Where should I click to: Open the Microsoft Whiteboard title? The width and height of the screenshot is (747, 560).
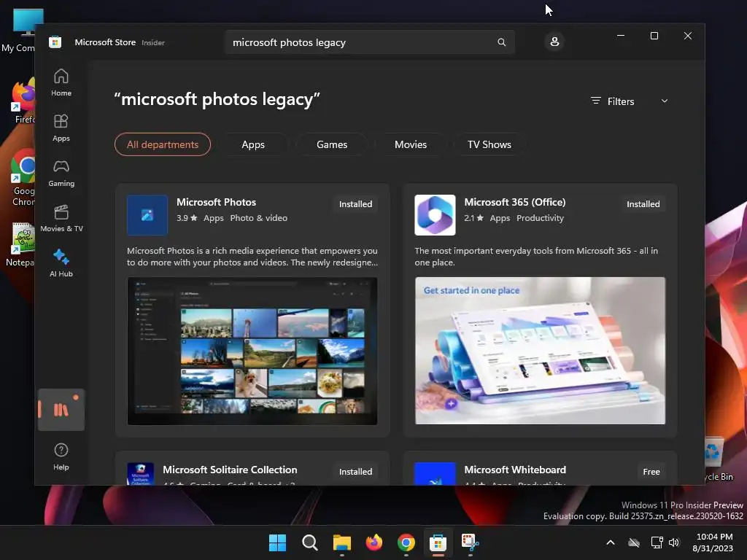point(515,470)
